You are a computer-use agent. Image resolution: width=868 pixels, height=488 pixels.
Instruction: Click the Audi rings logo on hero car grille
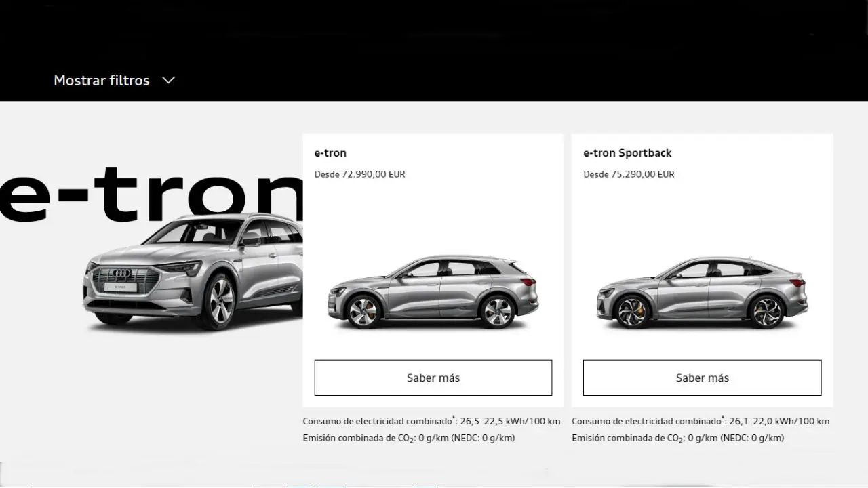(122, 274)
